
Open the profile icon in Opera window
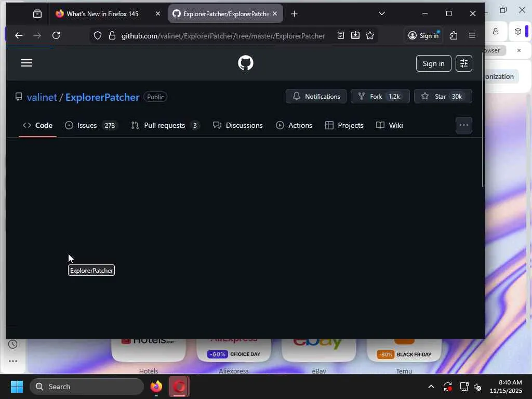[x=496, y=32]
